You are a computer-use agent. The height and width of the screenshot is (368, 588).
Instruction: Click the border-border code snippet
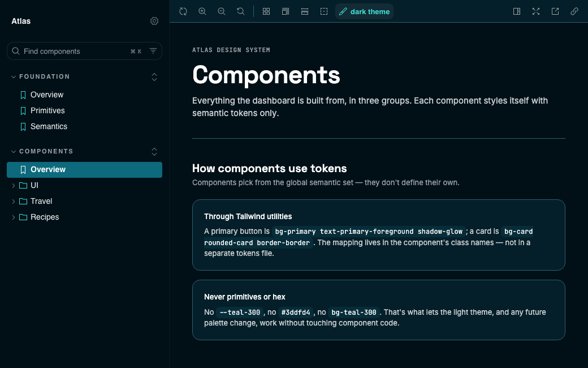pyautogui.click(x=283, y=242)
